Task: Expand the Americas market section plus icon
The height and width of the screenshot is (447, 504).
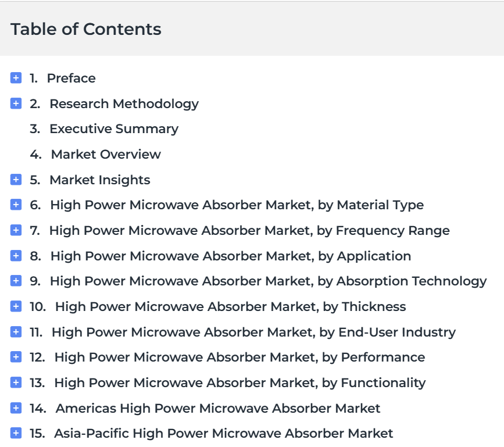Action: pos(16,408)
